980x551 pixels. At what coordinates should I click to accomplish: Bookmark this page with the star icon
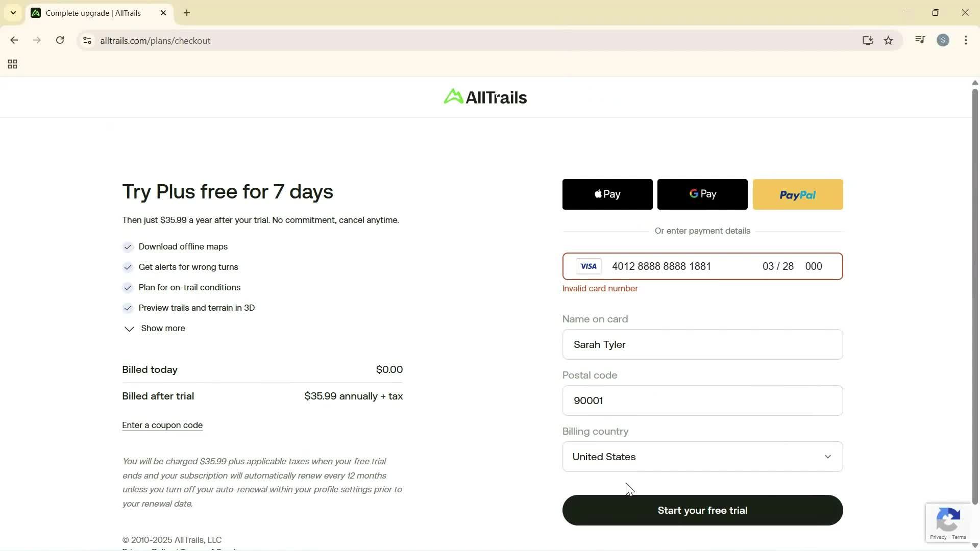pos(888,40)
